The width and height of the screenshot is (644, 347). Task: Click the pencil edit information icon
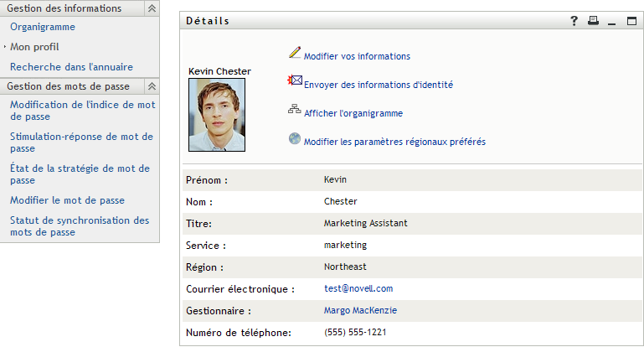pyautogui.click(x=294, y=53)
